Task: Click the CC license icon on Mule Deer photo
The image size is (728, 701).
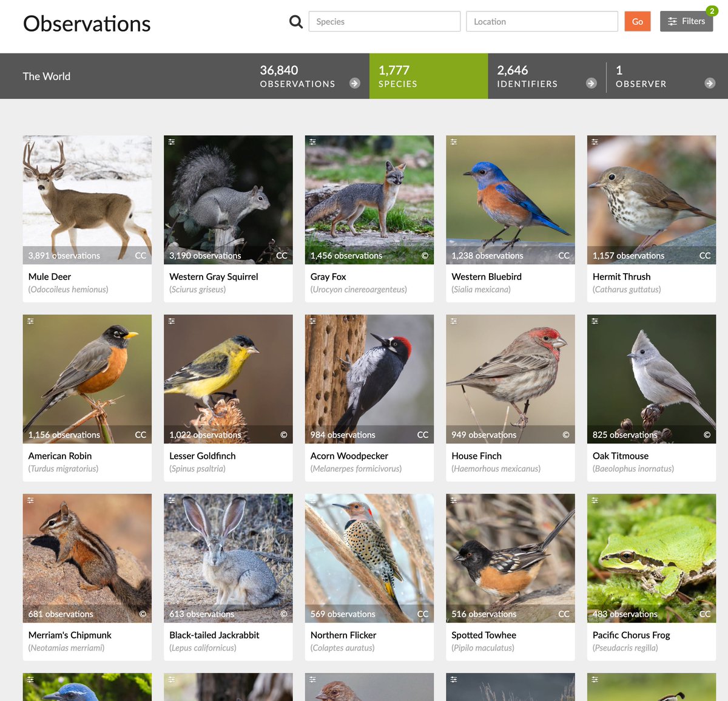Action: click(x=141, y=256)
